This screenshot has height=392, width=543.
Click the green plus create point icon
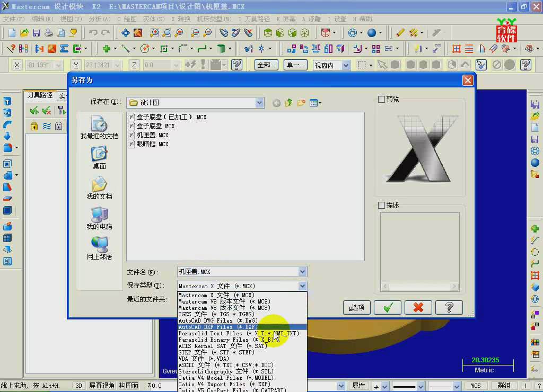106,49
